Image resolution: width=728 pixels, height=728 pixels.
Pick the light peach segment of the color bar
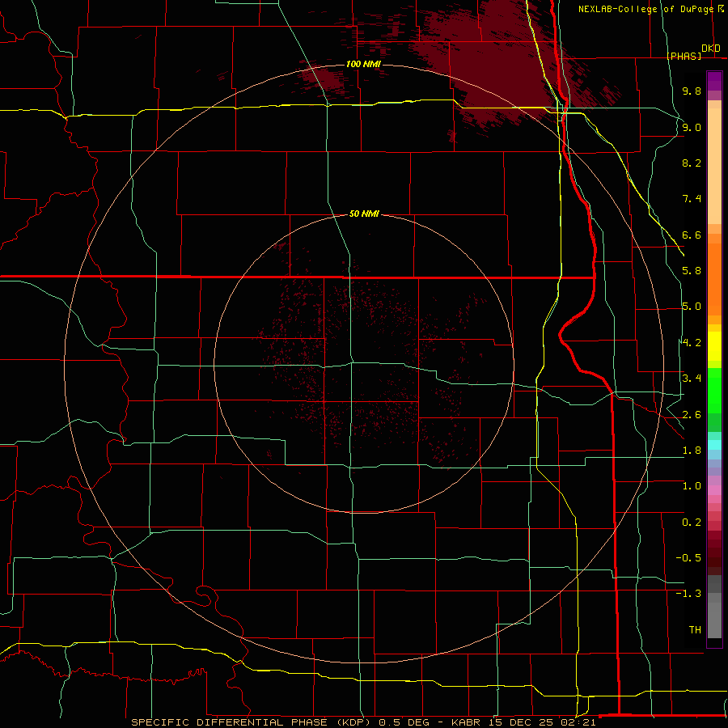click(x=714, y=167)
